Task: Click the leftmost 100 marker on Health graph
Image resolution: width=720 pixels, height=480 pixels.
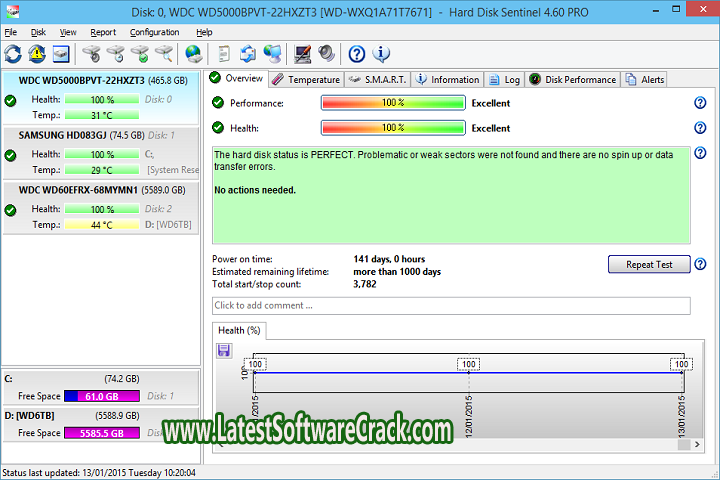Action: point(255,364)
